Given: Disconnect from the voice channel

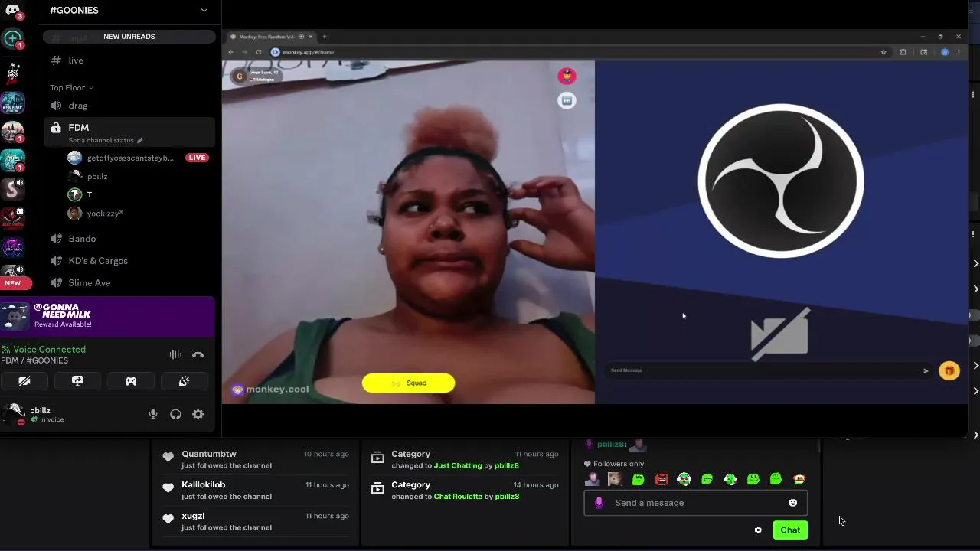Looking at the screenshot, I should tap(198, 354).
